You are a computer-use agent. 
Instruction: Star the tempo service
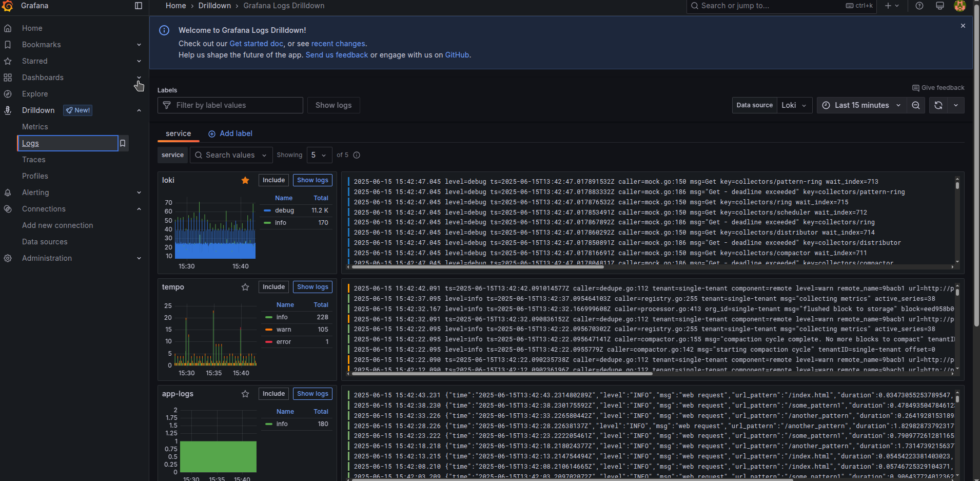tap(245, 287)
